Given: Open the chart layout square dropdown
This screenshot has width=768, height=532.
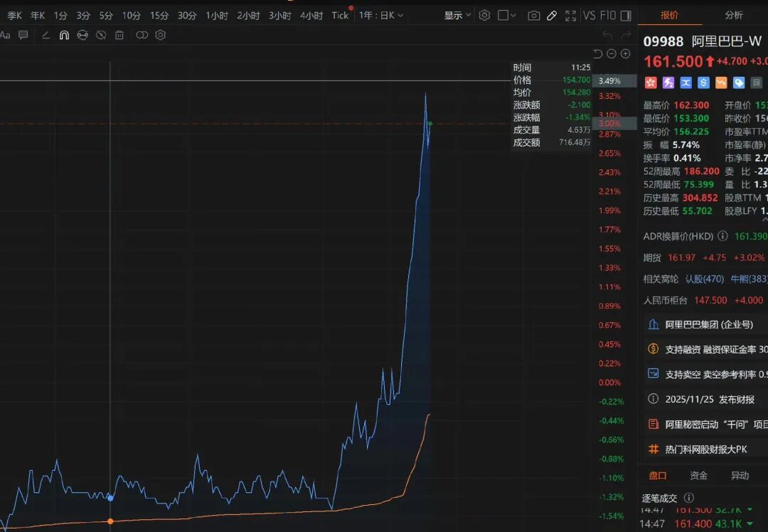Looking at the screenshot, I should [x=506, y=15].
